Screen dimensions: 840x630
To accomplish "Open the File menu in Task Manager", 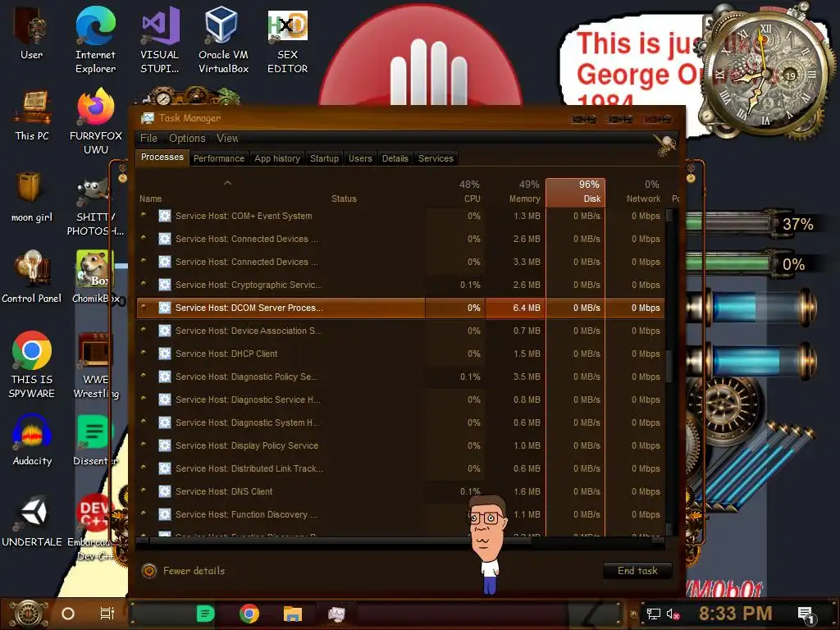I will (x=149, y=138).
